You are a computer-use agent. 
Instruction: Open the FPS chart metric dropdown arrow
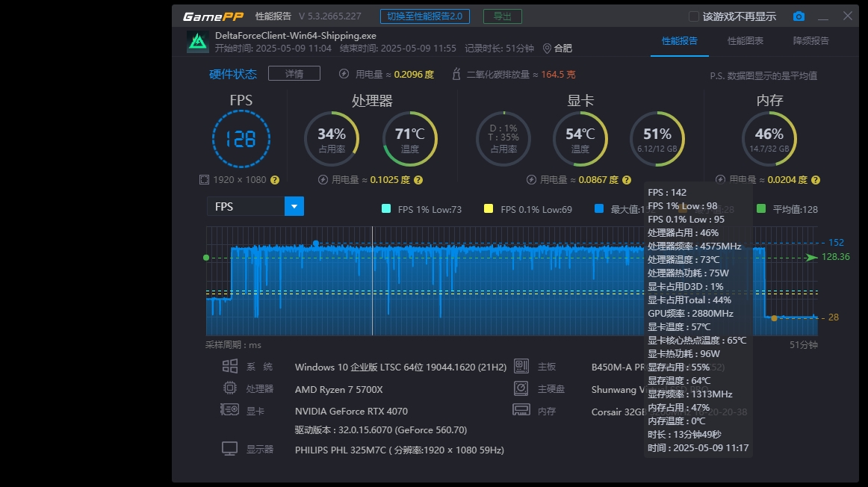coord(294,206)
